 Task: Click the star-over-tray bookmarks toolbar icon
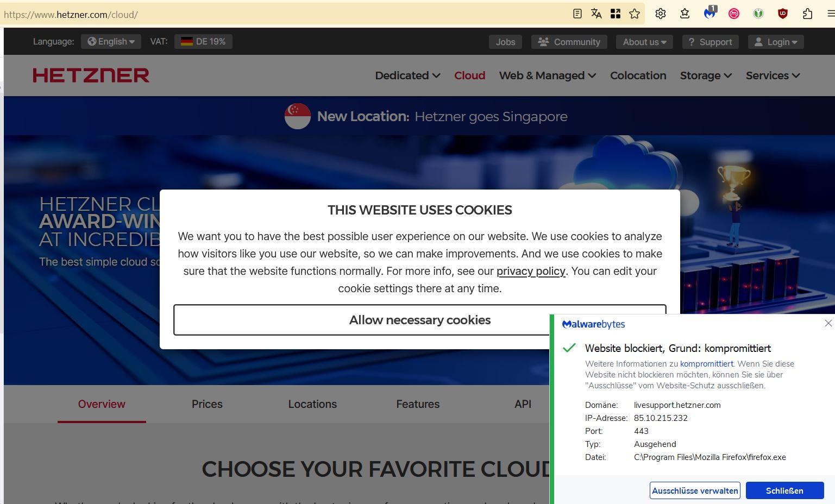point(685,14)
